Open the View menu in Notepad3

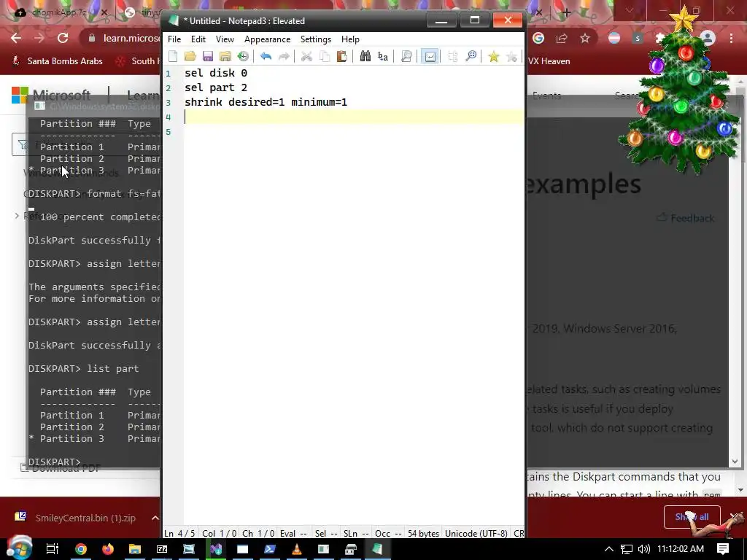click(x=225, y=39)
